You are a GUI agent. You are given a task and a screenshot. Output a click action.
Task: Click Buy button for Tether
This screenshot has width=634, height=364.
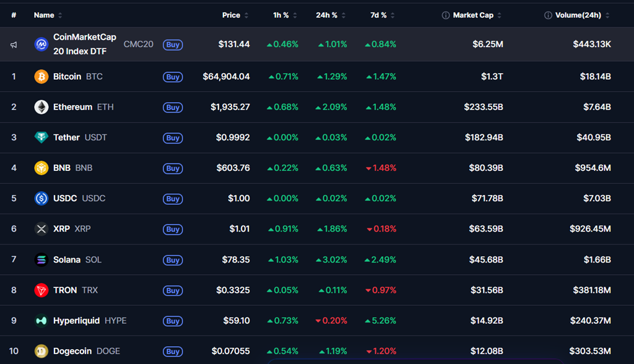coord(173,138)
